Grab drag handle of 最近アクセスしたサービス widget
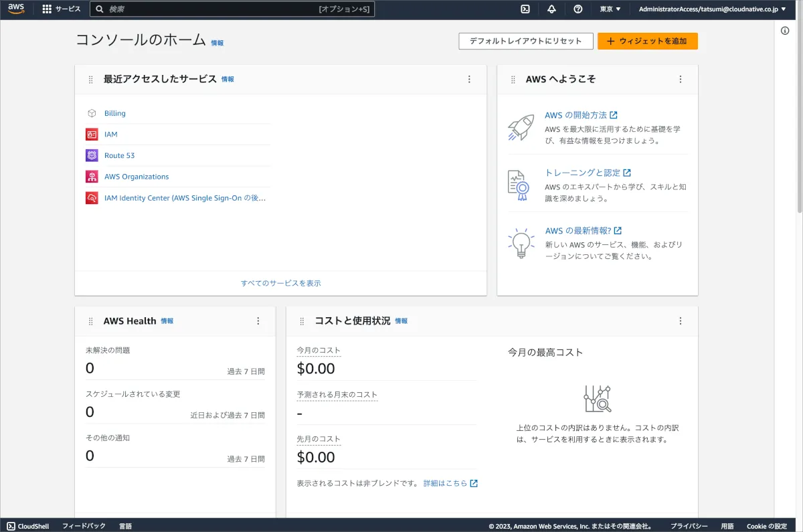803x532 pixels. click(91, 80)
